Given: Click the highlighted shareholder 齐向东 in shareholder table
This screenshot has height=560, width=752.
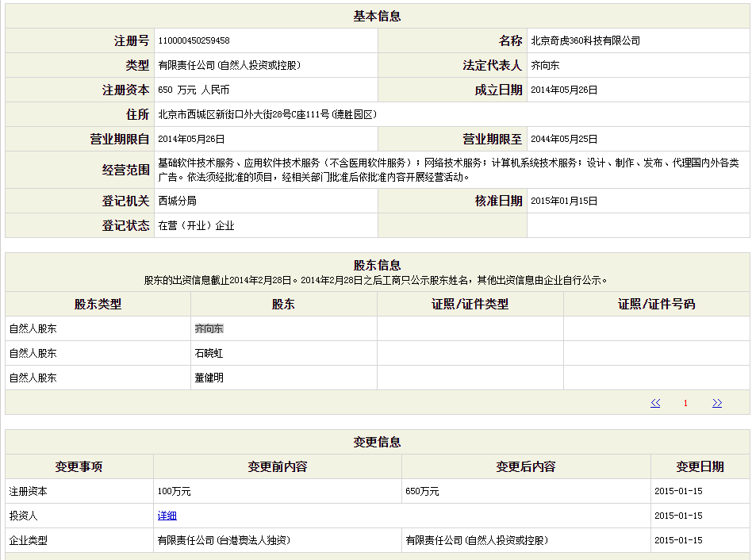Looking at the screenshot, I should click(209, 328).
